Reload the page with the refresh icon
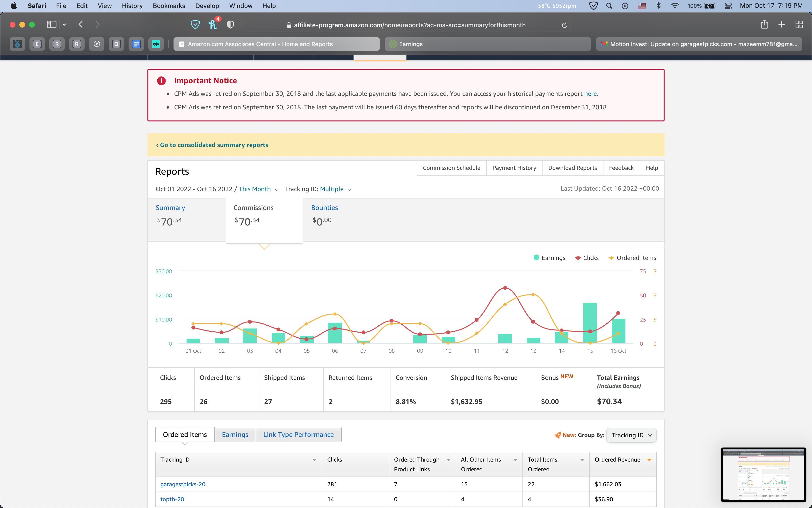Image resolution: width=812 pixels, height=508 pixels. 564,25
